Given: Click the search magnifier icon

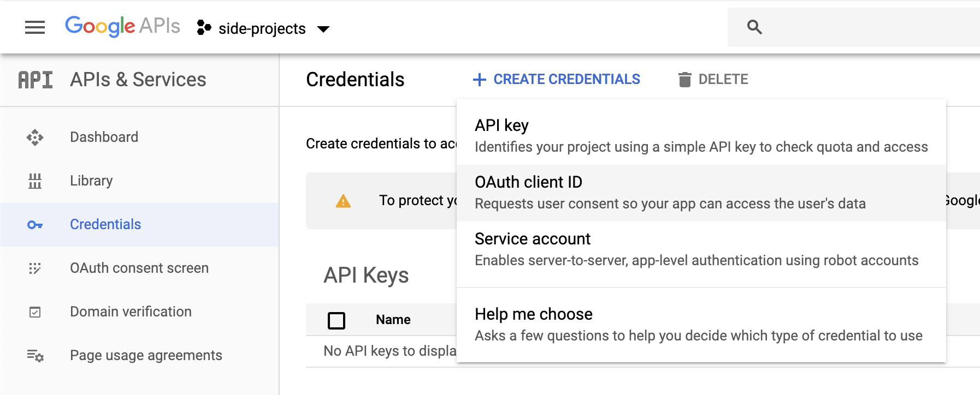Looking at the screenshot, I should click(754, 27).
